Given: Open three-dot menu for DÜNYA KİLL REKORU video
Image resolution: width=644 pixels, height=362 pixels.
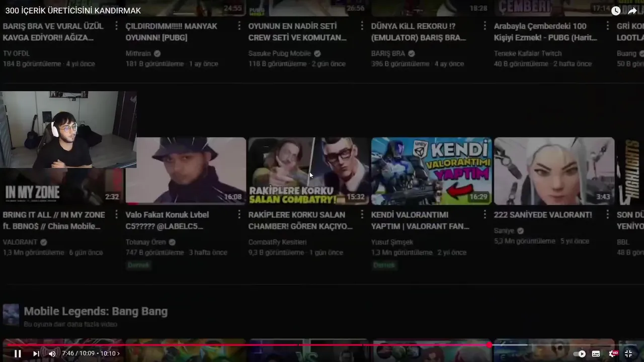Looking at the screenshot, I should [x=485, y=26].
